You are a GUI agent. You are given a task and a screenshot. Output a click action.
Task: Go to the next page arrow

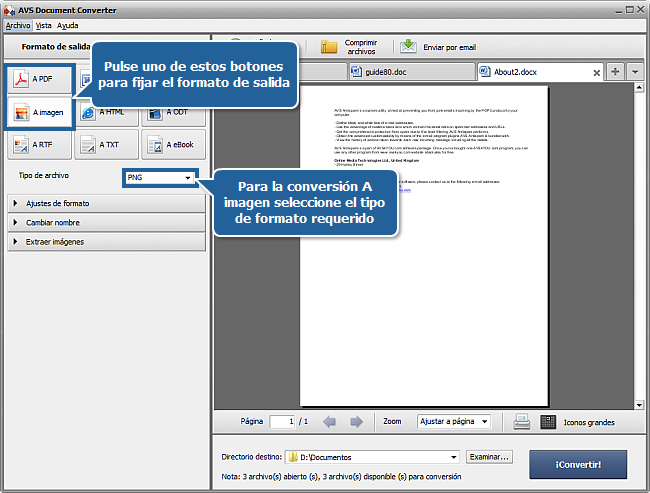tap(356, 422)
